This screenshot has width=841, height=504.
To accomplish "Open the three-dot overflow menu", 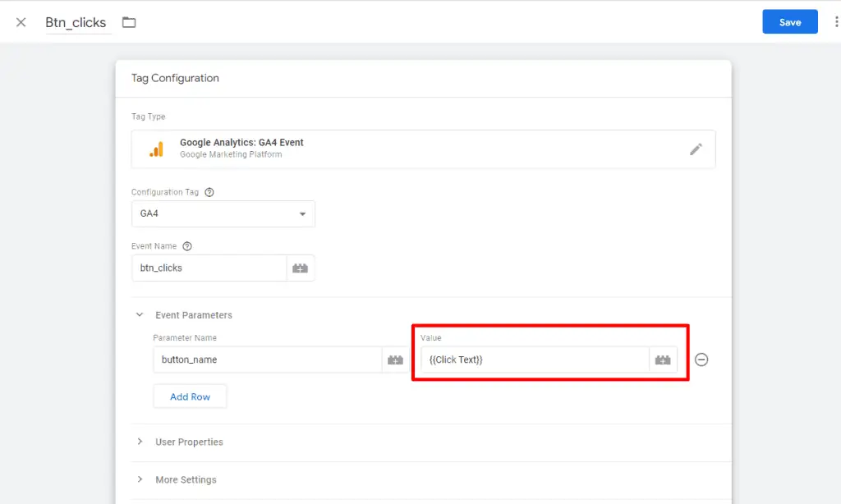I will [835, 22].
